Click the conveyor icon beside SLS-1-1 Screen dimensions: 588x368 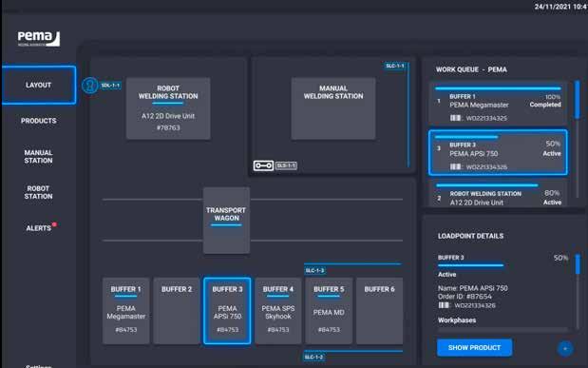(263, 165)
